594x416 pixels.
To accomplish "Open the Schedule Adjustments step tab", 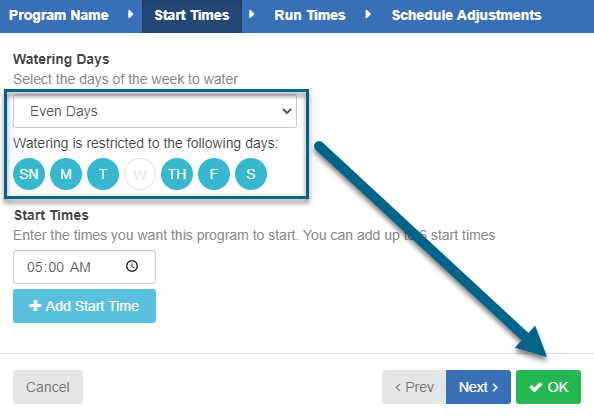I will click(x=466, y=15).
